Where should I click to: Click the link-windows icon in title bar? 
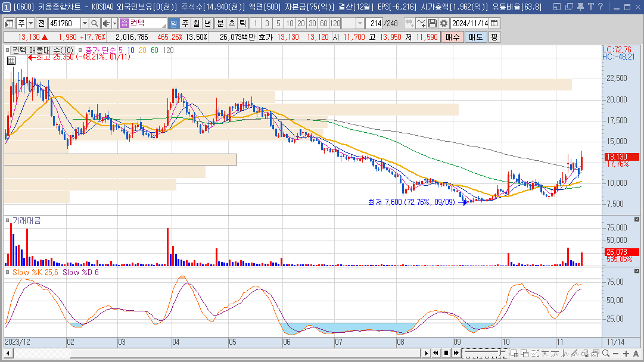pyautogui.click(x=569, y=7)
